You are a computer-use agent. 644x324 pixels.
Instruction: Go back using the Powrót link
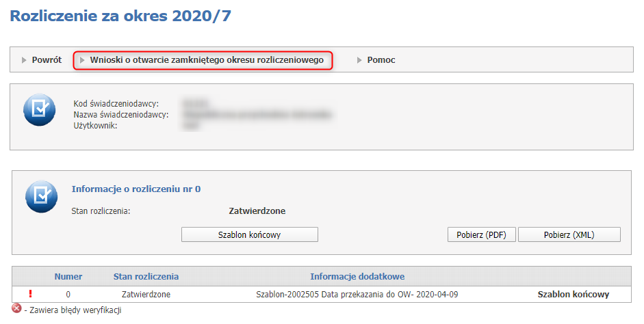(x=47, y=60)
